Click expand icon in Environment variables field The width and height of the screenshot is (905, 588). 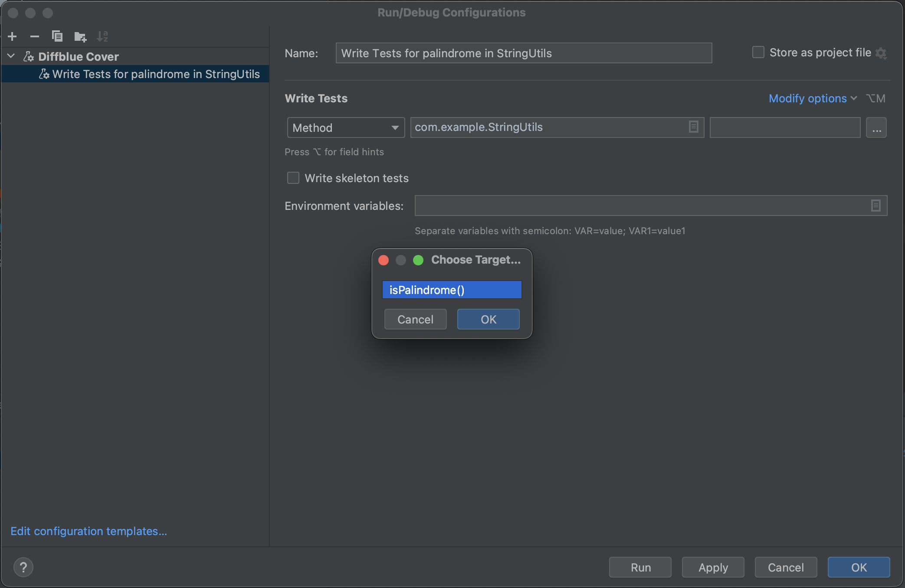(x=875, y=206)
